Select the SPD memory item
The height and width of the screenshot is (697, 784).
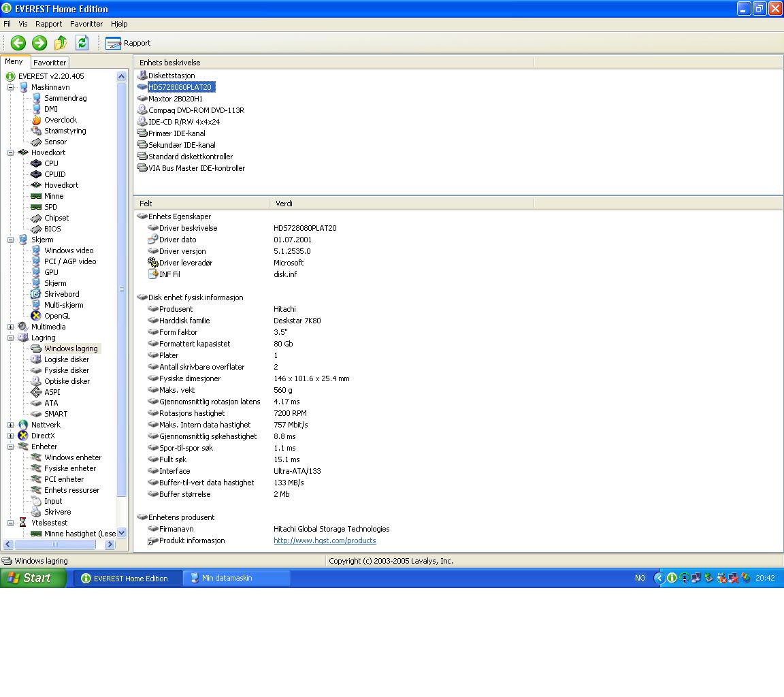(x=44, y=207)
